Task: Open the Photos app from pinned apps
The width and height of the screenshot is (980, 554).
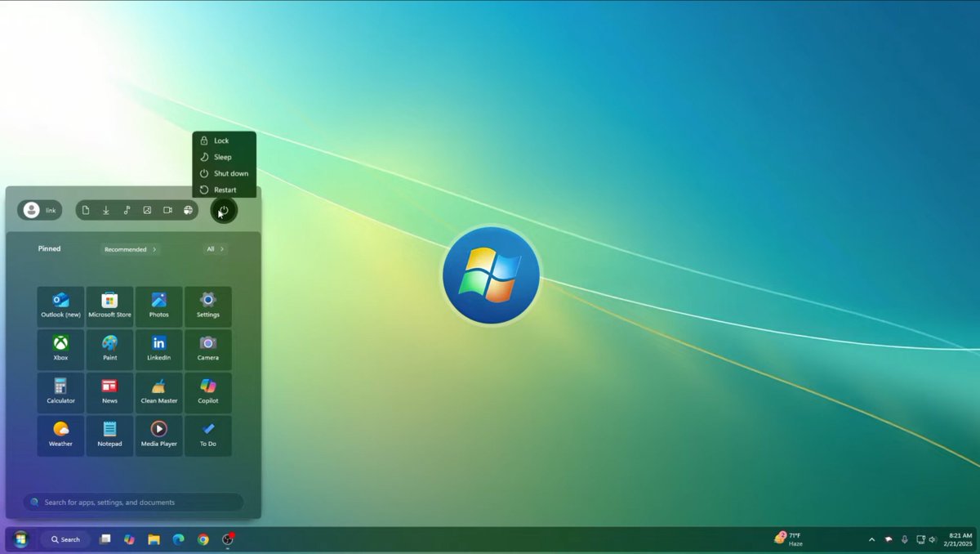Action: 158,306
